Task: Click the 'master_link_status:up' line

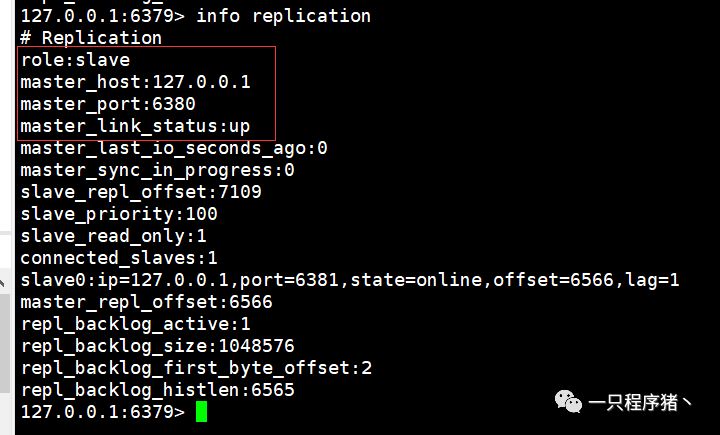Action: [134, 126]
